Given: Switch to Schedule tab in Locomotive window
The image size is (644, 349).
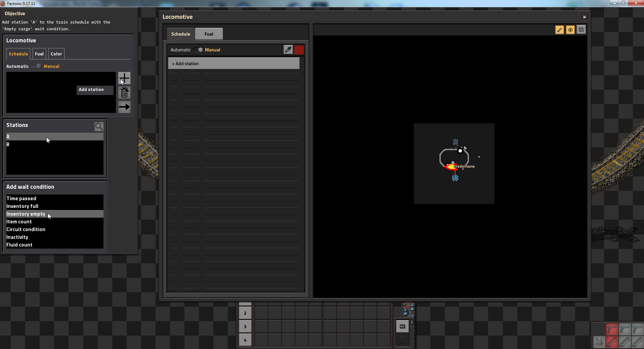Looking at the screenshot, I should (181, 34).
